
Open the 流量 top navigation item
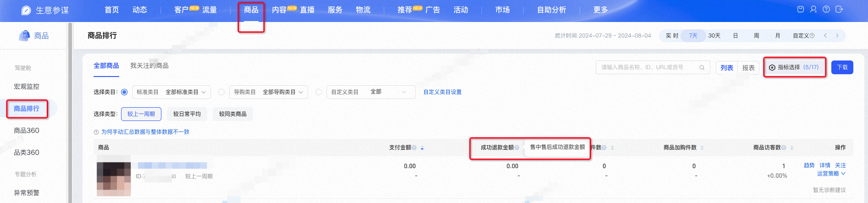pos(210,10)
